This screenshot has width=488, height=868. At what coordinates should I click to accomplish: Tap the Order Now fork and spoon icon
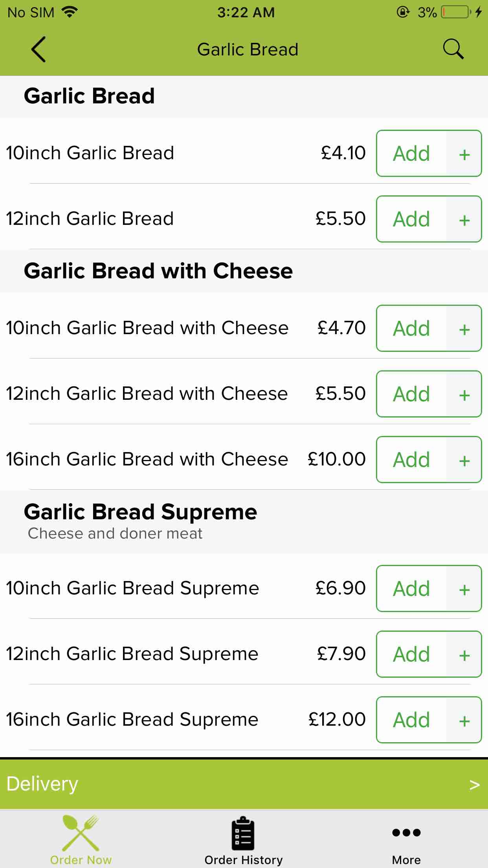pyautogui.click(x=81, y=833)
